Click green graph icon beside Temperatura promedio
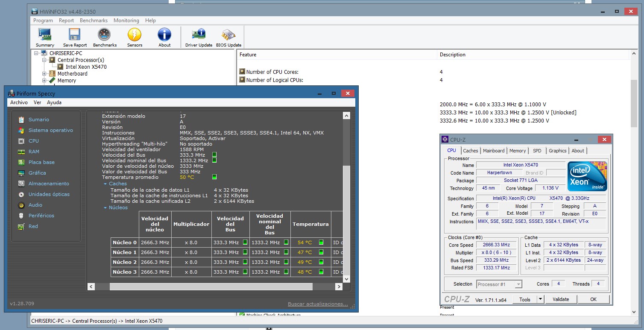This screenshot has height=330, width=644. click(x=214, y=177)
